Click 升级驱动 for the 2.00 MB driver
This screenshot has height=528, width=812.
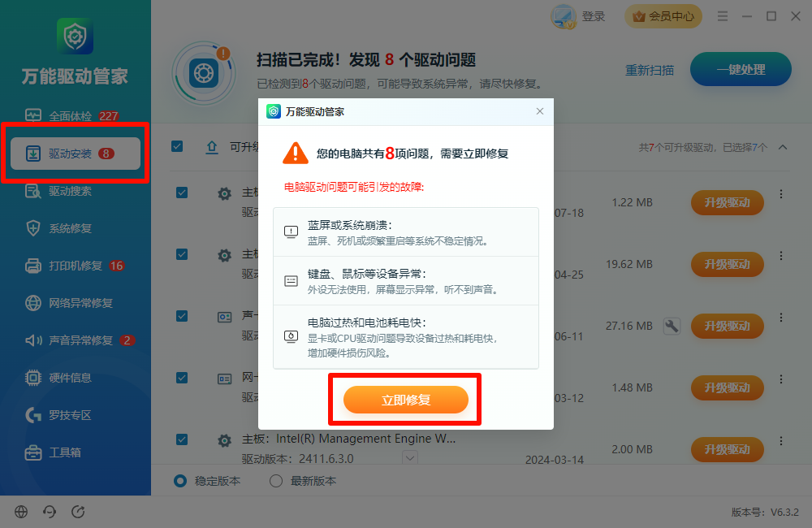[727, 449]
